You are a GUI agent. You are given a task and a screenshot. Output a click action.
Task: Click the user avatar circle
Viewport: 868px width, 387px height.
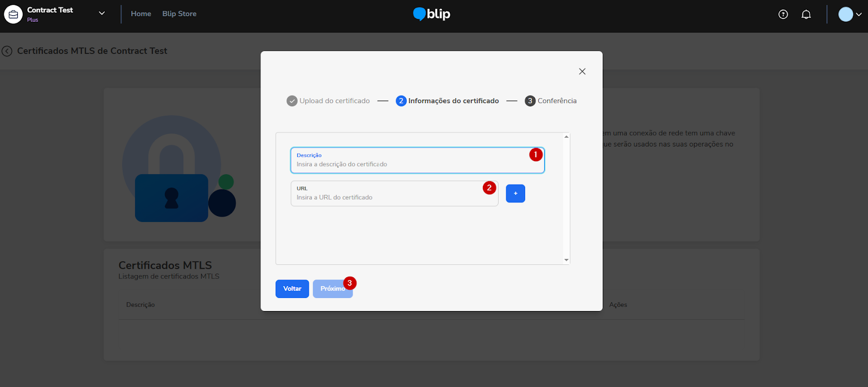(845, 15)
